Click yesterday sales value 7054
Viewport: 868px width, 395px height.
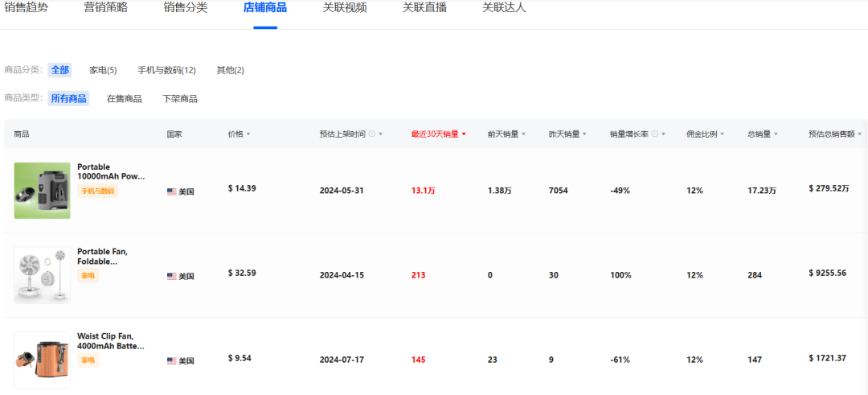(558, 191)
